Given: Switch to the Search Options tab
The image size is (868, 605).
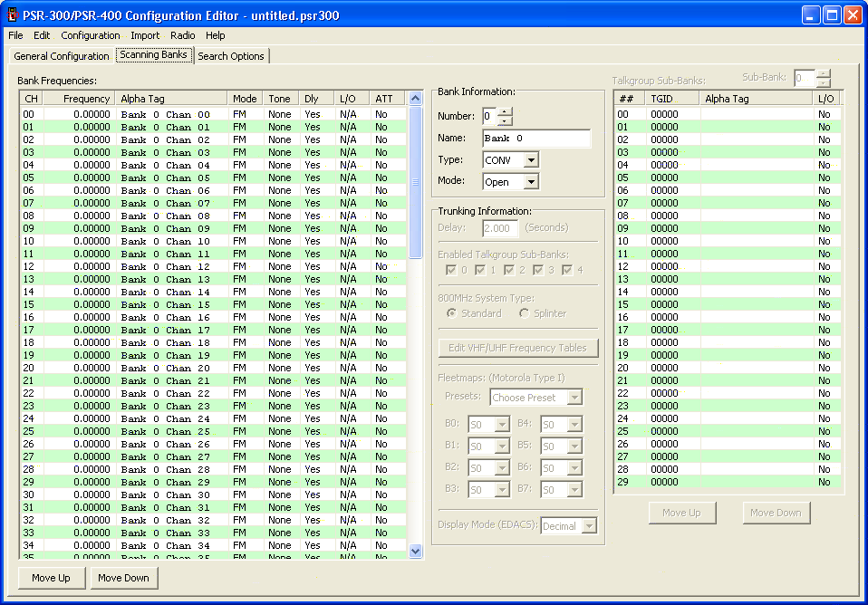Looking at the screenshot, I should (x=231, y=56).
